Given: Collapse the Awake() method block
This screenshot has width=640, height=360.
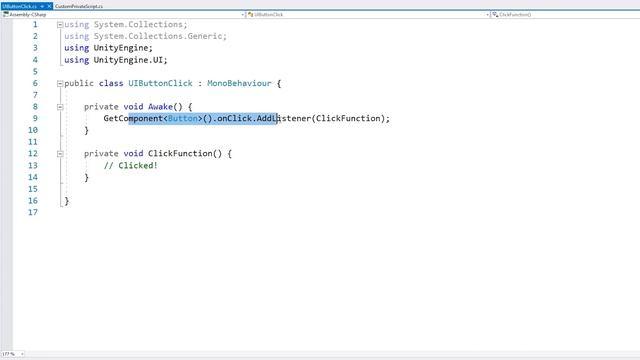Looking at the screenshot, I should pos(60,107).
